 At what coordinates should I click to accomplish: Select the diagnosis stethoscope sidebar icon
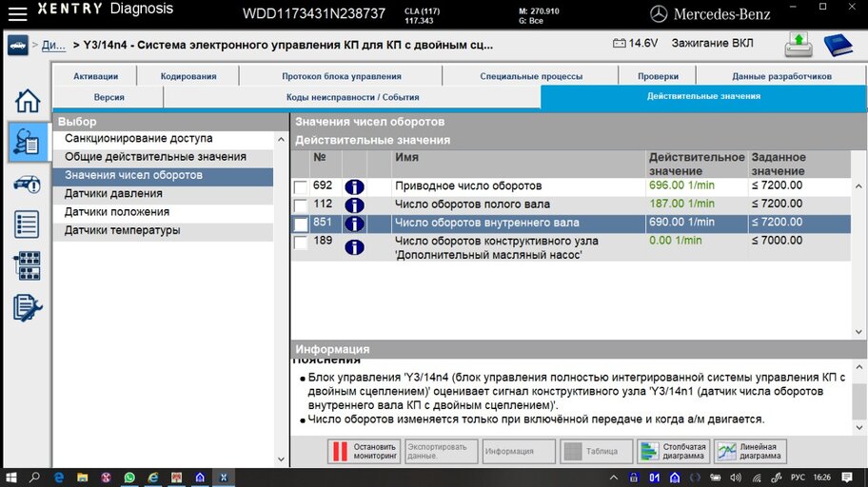tap(27, 143)
